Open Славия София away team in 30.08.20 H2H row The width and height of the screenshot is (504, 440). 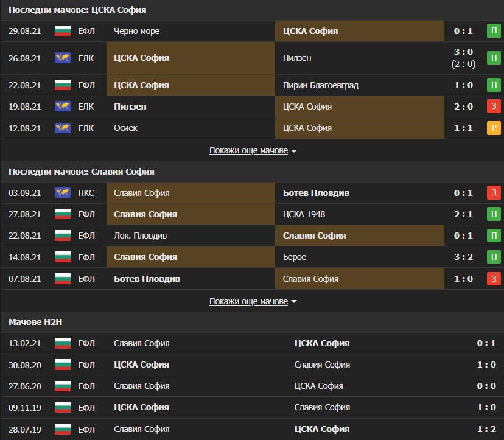point(322,365)
